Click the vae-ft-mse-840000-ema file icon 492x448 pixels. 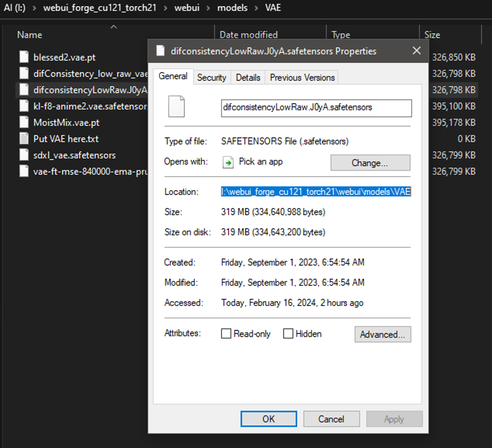(24, 172)
